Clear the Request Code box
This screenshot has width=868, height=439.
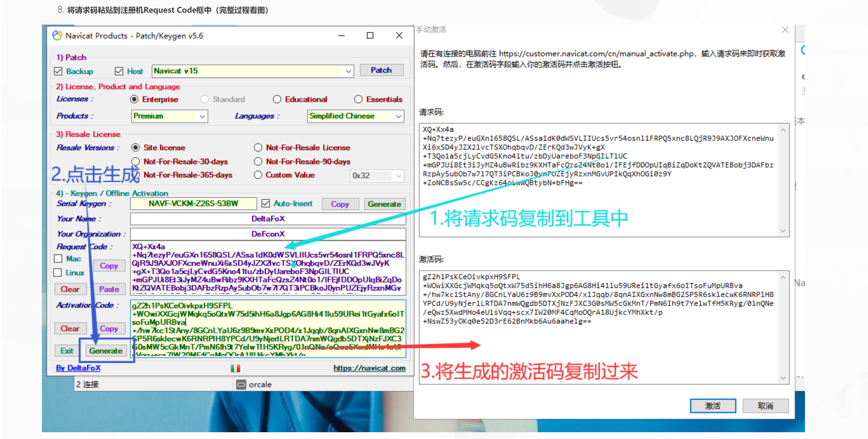coord(70,289)
